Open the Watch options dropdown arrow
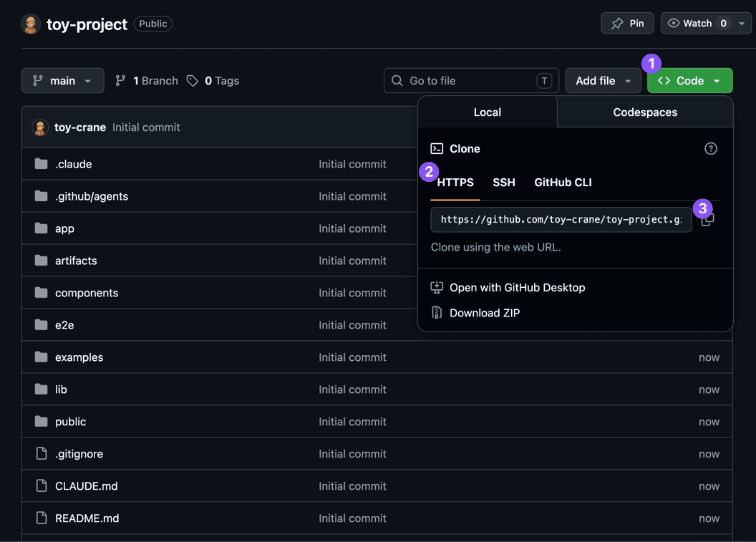 pyautogui.click(x=742, y=23)
